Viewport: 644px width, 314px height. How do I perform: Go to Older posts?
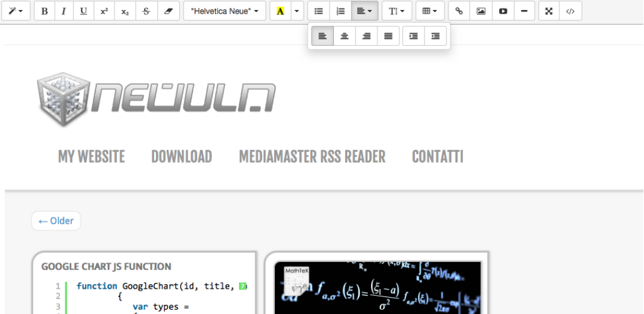(x=56, y=221)
